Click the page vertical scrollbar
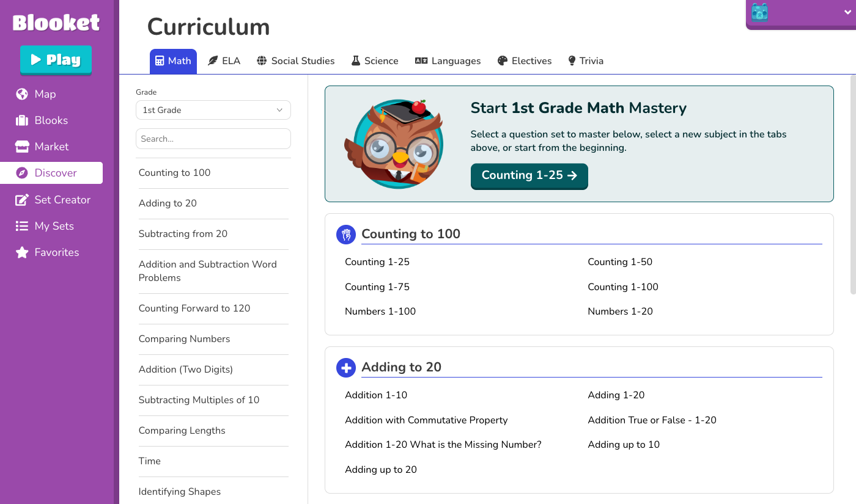Screen dimensions: 856x504 852,183
